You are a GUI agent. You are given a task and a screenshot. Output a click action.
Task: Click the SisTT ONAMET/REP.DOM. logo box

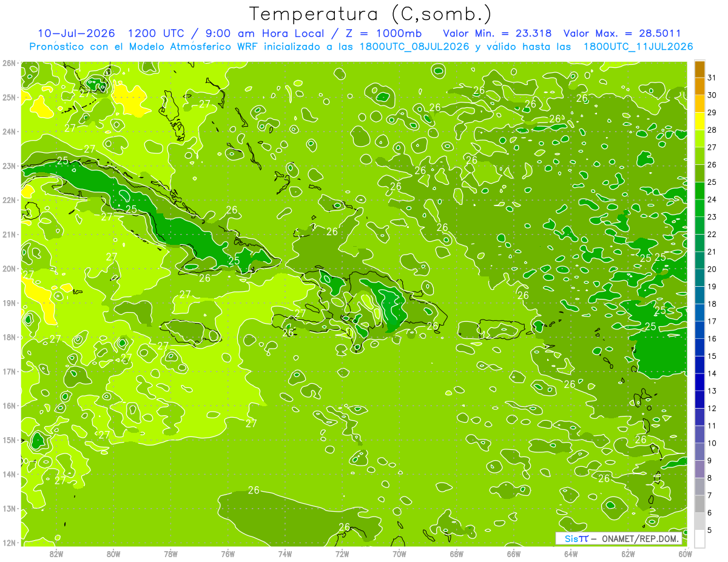pyautogui.click(x=619, y=538)
